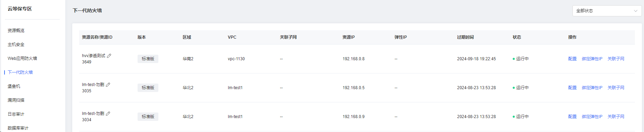Open 日志审计 in left navigation
This screenshot has width=644, height=132.
[16, 114]
